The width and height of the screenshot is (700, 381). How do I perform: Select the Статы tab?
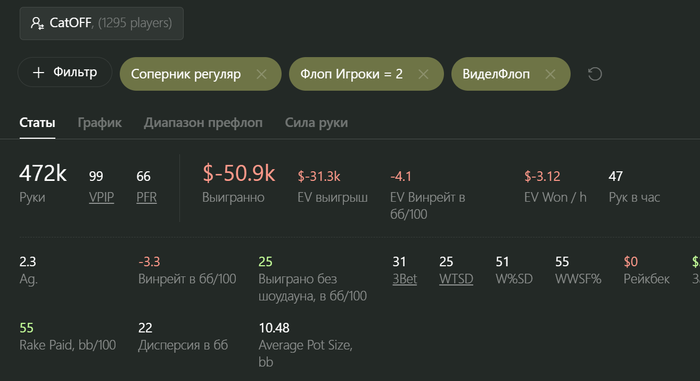pos(37,123)
